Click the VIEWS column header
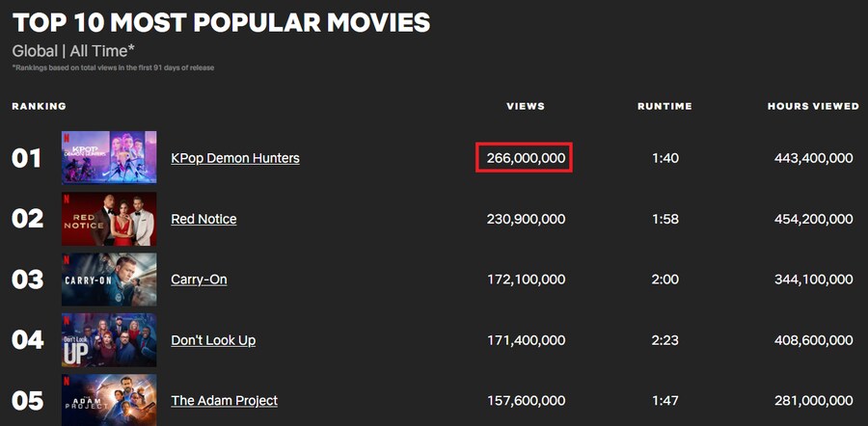Screen dimensions: 868x426 pos(526,106)
